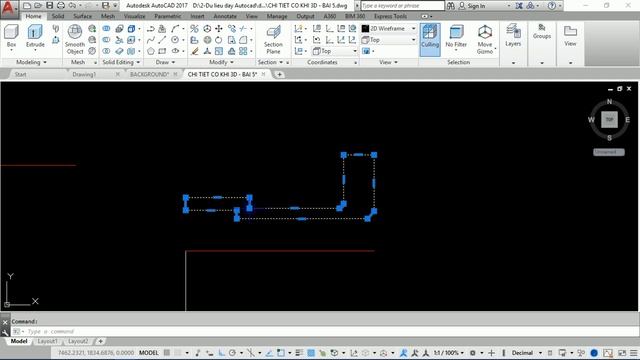Toggle grid display in status bar
Viewport: 640px width, 360px height.
(x=167, y=353)
